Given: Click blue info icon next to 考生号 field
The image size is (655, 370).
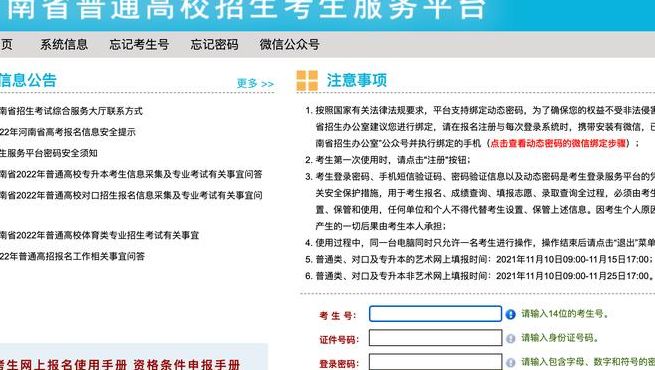Looking at the screenshot, I should pos(510,314).
